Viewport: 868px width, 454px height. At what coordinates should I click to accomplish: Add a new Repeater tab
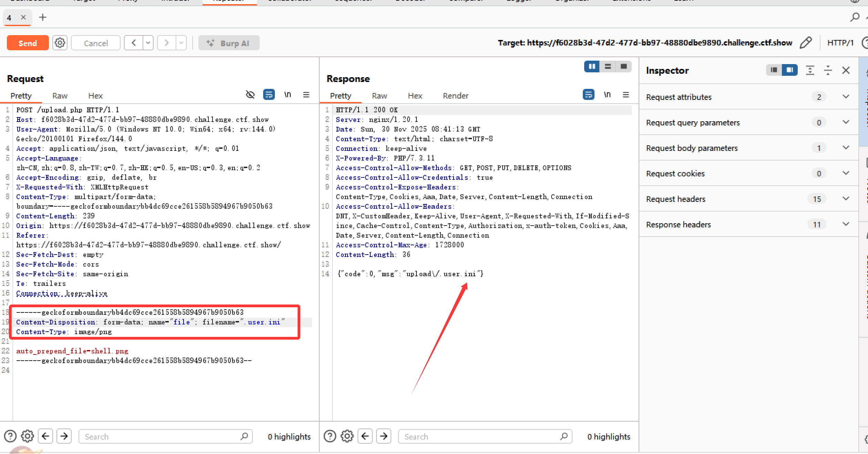[43, 17]
